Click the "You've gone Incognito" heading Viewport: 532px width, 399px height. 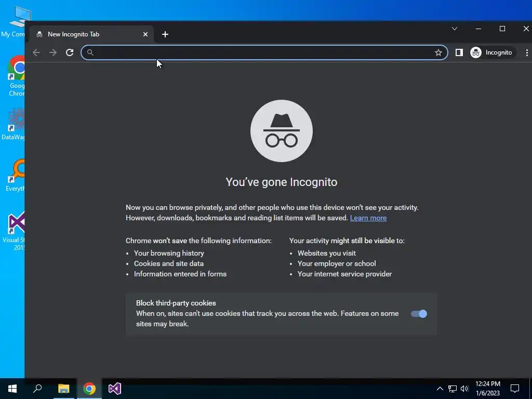pyautogui.click(x=282, y=182)
